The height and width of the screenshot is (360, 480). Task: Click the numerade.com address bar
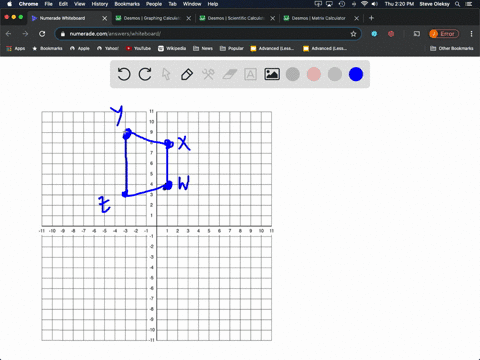tap(208, 34)
